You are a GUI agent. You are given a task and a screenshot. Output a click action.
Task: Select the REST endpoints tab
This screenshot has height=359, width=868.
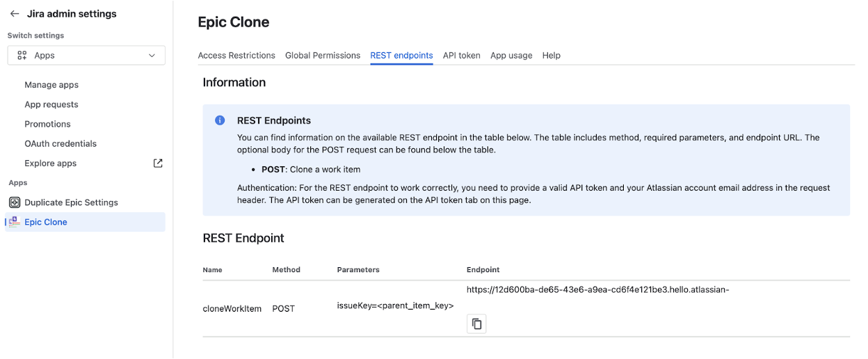coord(401,56)
